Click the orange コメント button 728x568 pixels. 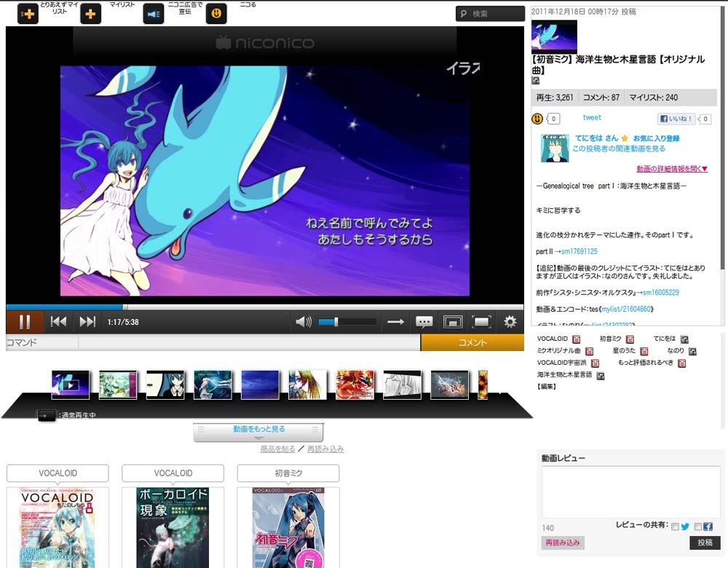click(x=472, y=343)
